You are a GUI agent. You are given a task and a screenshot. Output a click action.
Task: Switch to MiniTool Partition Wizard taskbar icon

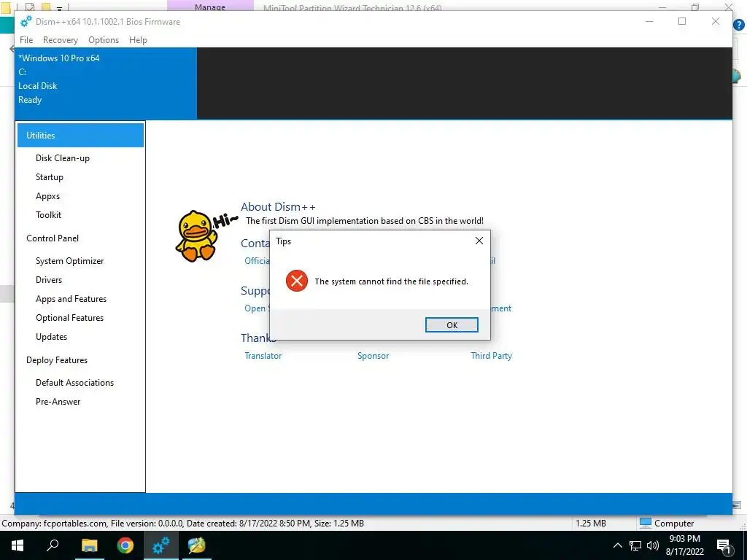pos(197,545)
